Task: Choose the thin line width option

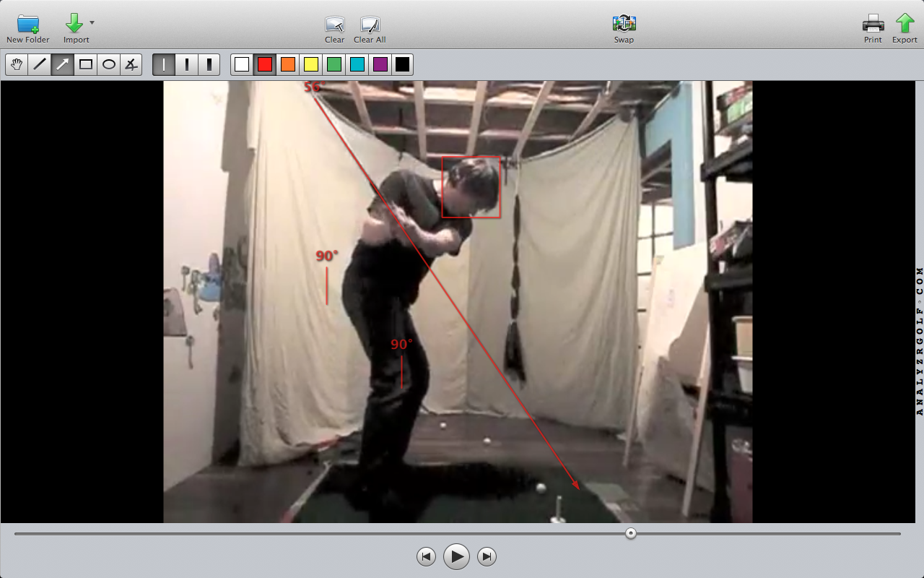Action: (x=164, y=64)
